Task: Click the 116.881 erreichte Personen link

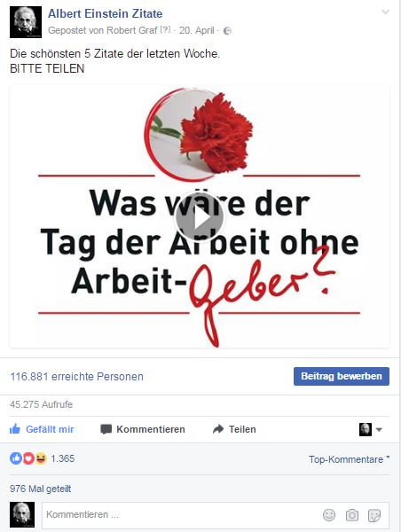Action: [76, 377]
